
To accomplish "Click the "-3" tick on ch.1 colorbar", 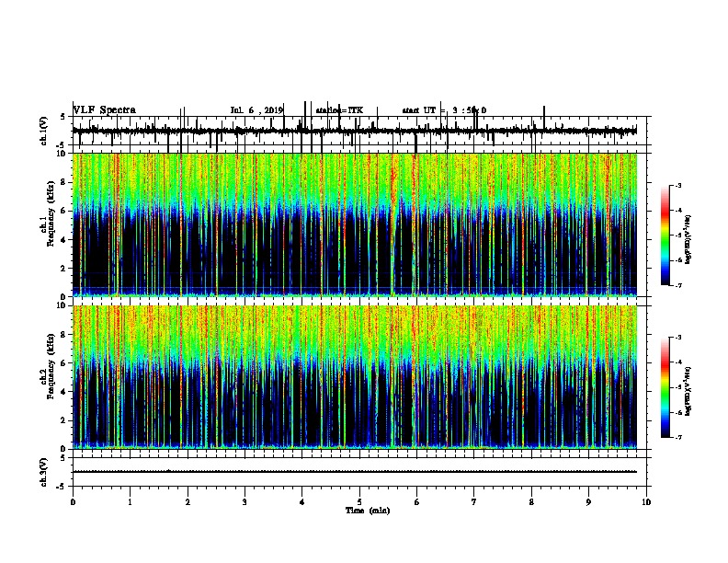I will (677, 185).
